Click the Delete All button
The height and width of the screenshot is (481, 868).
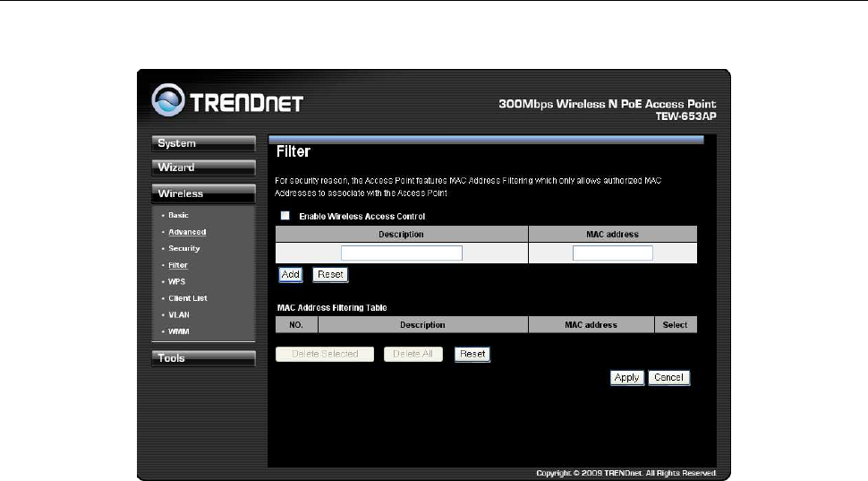413,354
